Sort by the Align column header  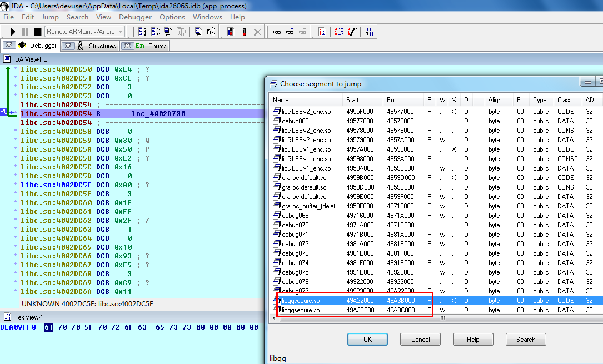(499, 100)
